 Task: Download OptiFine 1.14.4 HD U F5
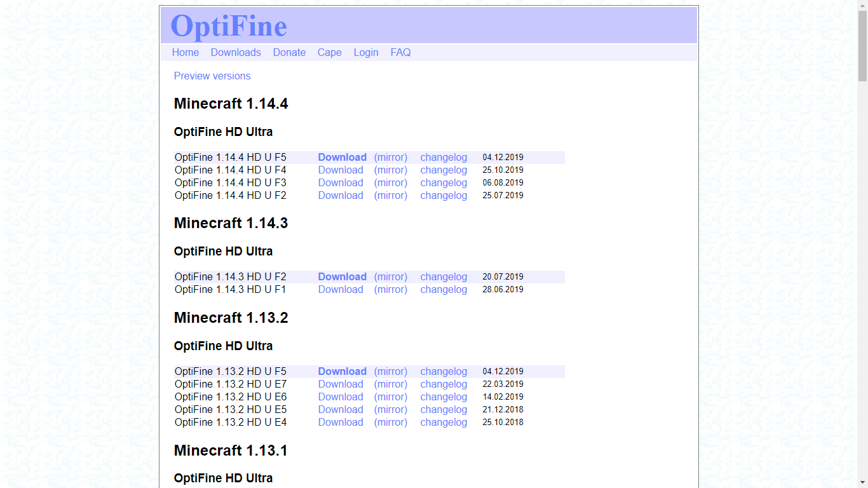[342, 158]
